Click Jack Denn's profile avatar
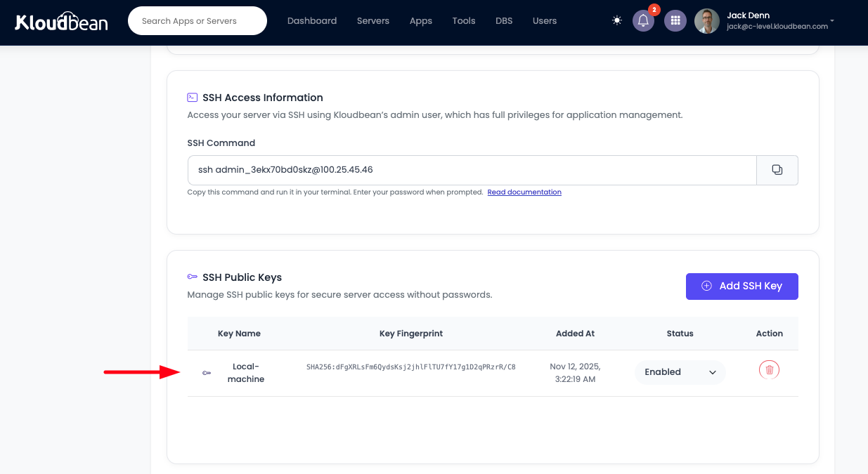Screen dimensions: 868x474 [706, 20]
